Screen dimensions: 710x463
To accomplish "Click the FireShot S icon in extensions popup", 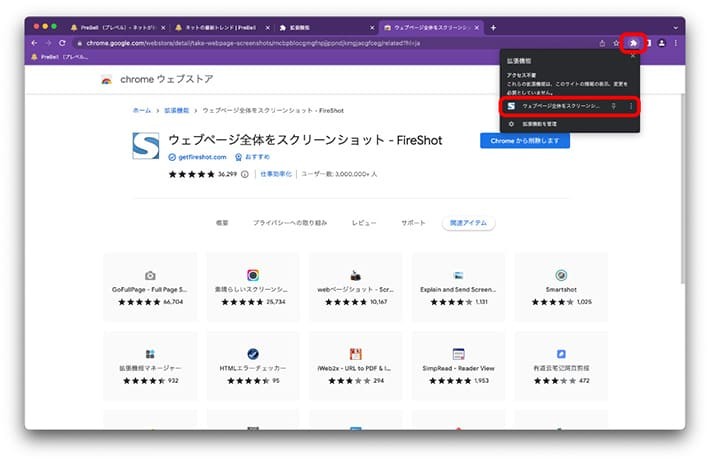I will tap(511, 106).
